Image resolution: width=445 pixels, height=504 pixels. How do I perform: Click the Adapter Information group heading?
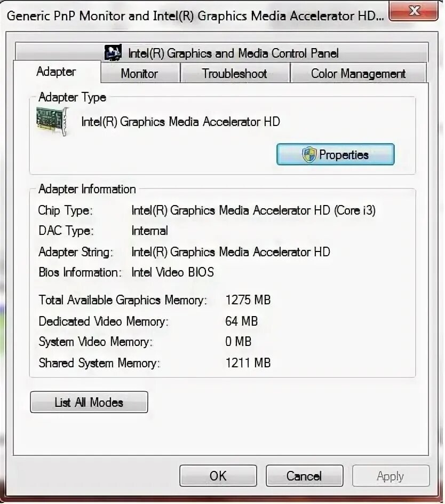(x=87, y=189)
